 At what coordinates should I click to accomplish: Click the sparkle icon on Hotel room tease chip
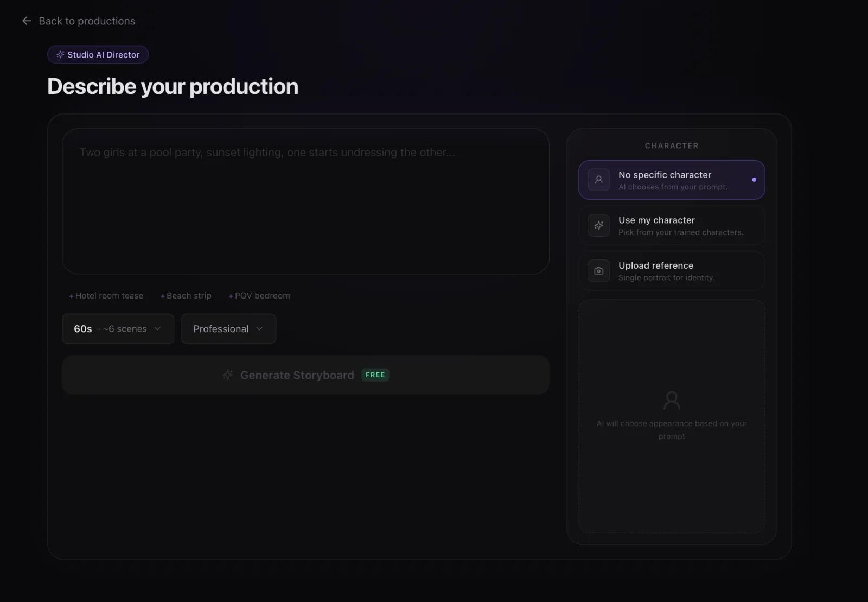(71, 296)
